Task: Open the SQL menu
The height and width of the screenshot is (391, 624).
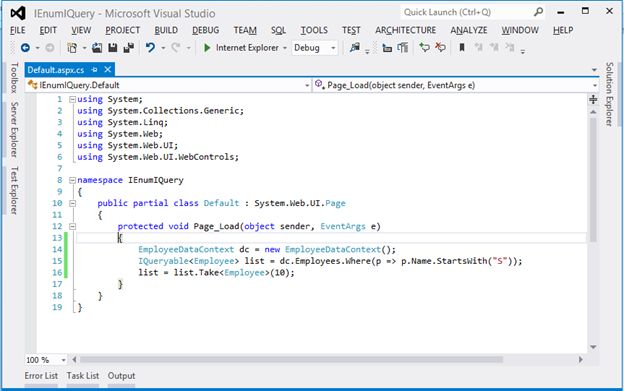Action: click(279, 30)
